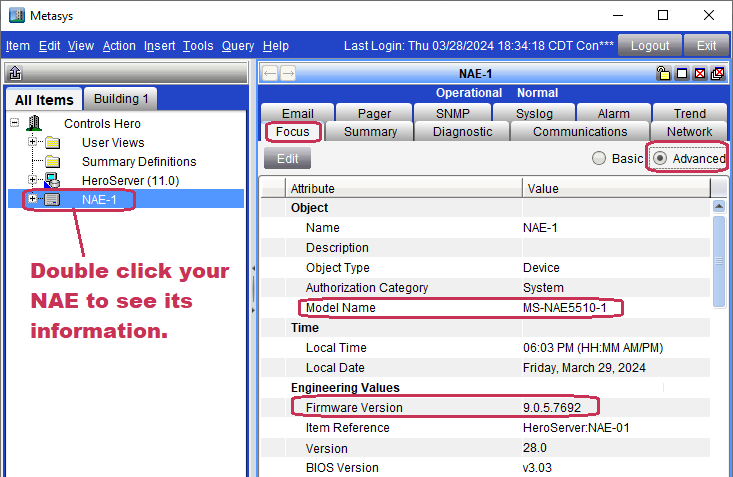Viewport: 733px width, 477px height.
Task: Select Summary Definitions in the tree
Action: [x=139, y=162]
